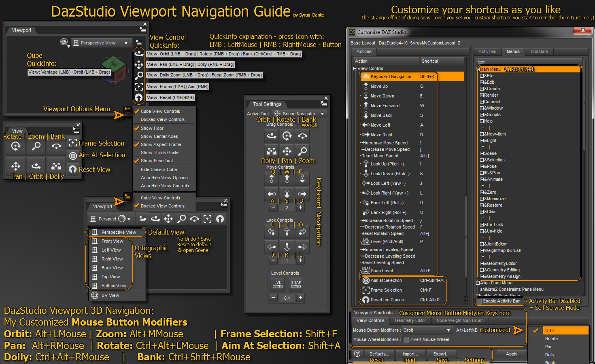595x364 pixels.
Task: Click Apply in the Customize DAZ Studio dialog
Action: tap(512, 354)
